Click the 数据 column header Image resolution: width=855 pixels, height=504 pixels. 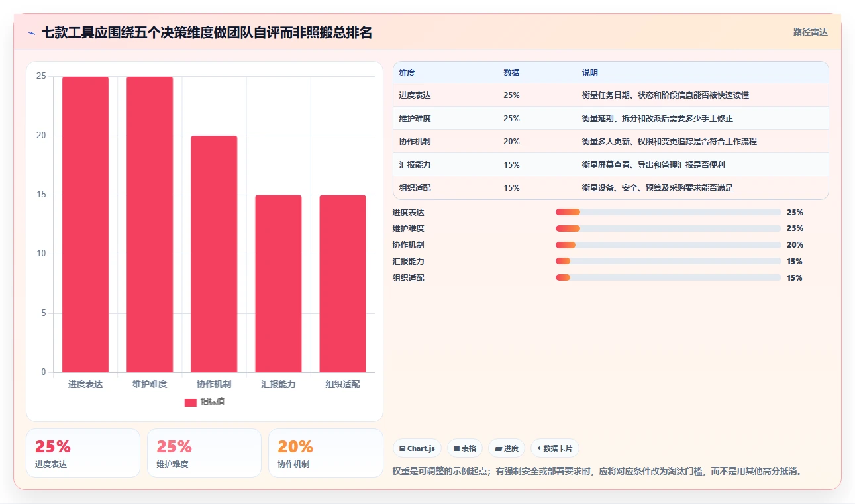pyautogui.click(x=511, y=73)
